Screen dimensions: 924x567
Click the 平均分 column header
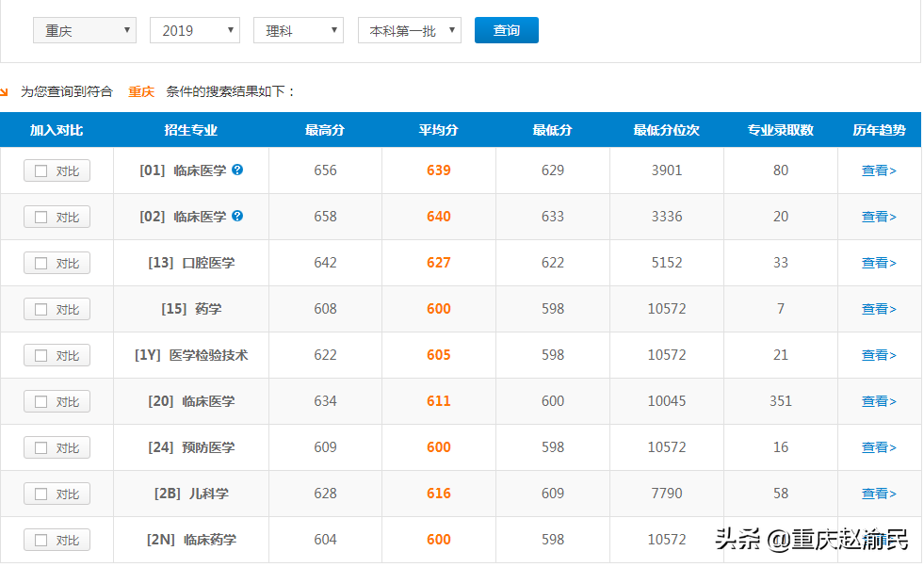pyautogui.click(x=438, y=130)
